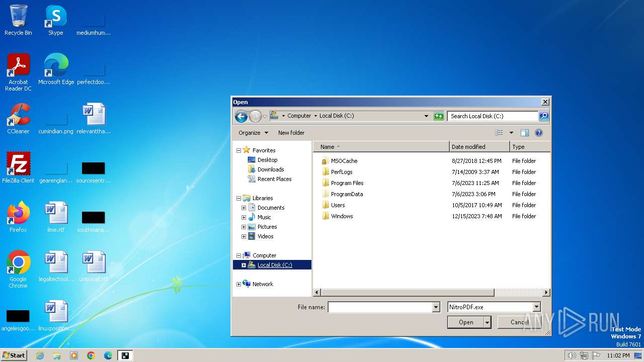Open Acrobat Reader DC desktop shortcut

point(18,72)
